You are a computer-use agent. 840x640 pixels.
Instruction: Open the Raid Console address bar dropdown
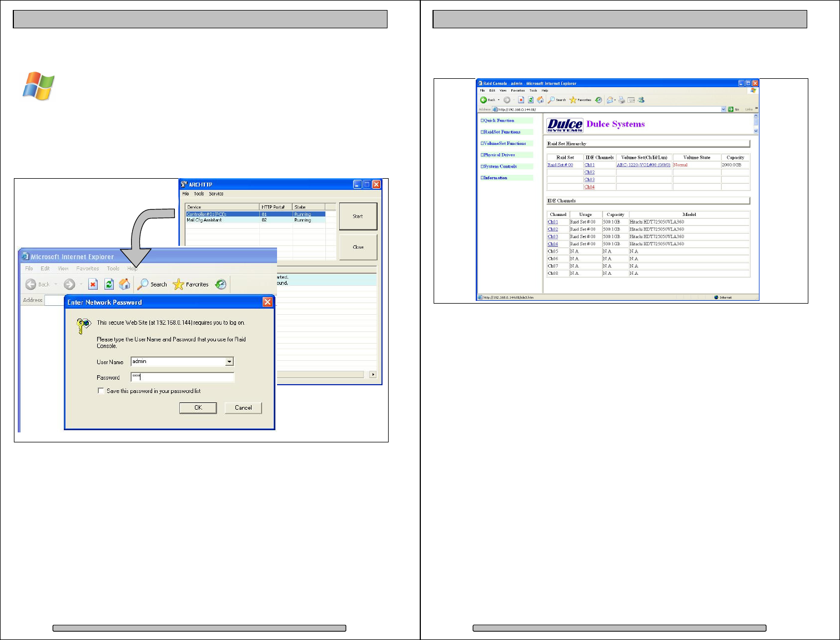(x=723, y=109)
